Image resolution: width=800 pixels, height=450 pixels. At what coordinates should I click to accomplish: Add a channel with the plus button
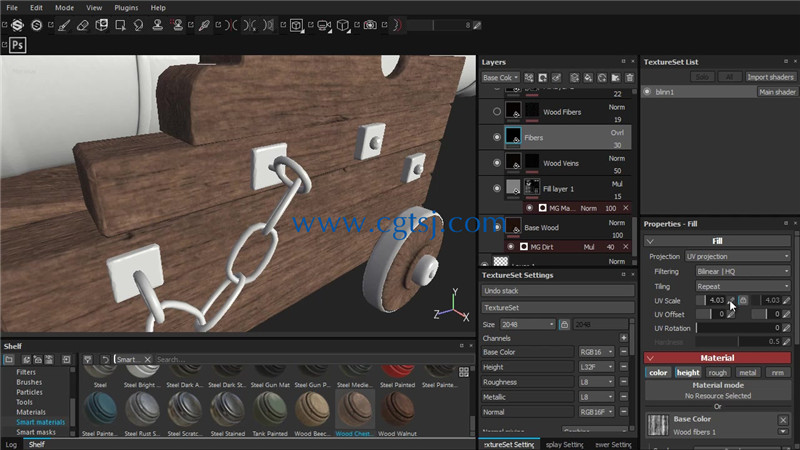click(624, 338)
